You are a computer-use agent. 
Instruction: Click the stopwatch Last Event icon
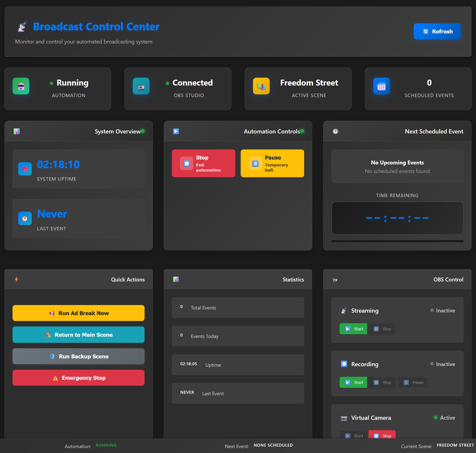point(24,218)
